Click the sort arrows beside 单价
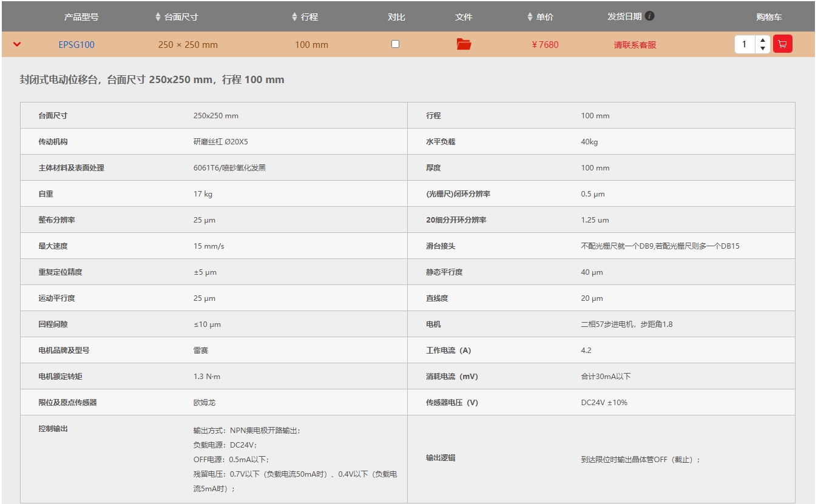Image resolution: width=818 pixels, height=504 pixels. click(530, 17)
